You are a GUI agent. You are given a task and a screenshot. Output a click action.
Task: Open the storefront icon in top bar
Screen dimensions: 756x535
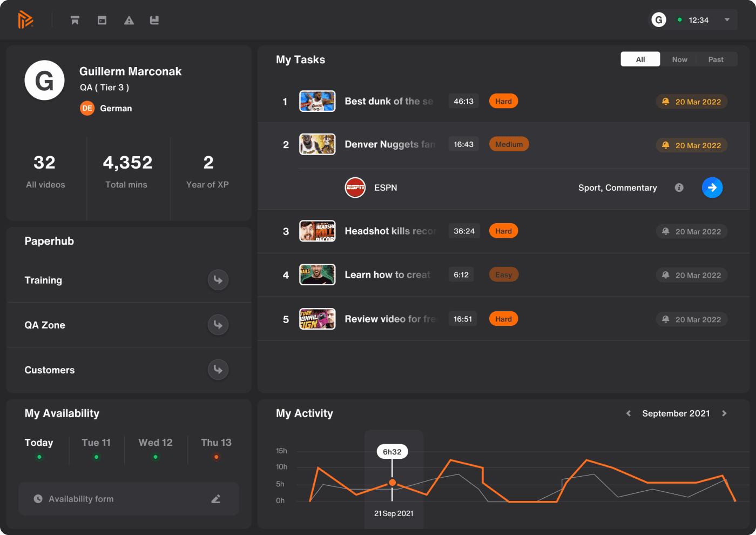[75, 20]
